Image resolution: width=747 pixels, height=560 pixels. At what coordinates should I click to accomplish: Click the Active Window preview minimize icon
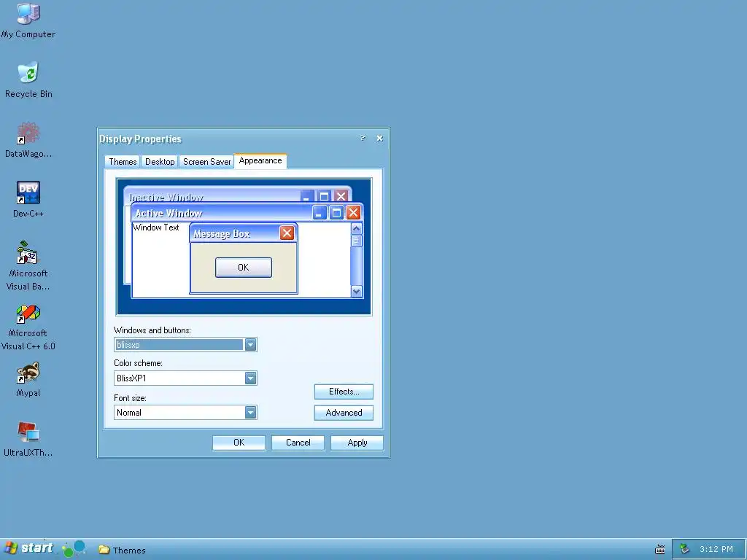pyautogui.click(x=320, y=212)
